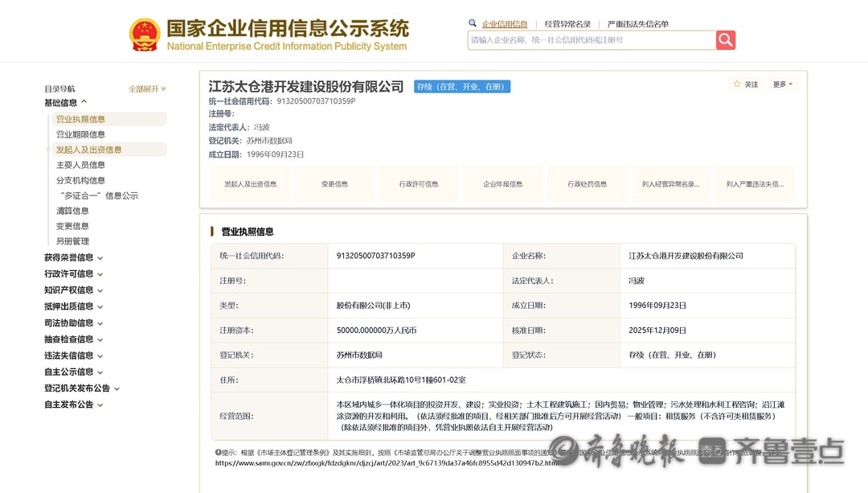The width and height of the screenshot is (868, 493).
Task: Click the star icon next to 关注
Action: tap(737, 84)
